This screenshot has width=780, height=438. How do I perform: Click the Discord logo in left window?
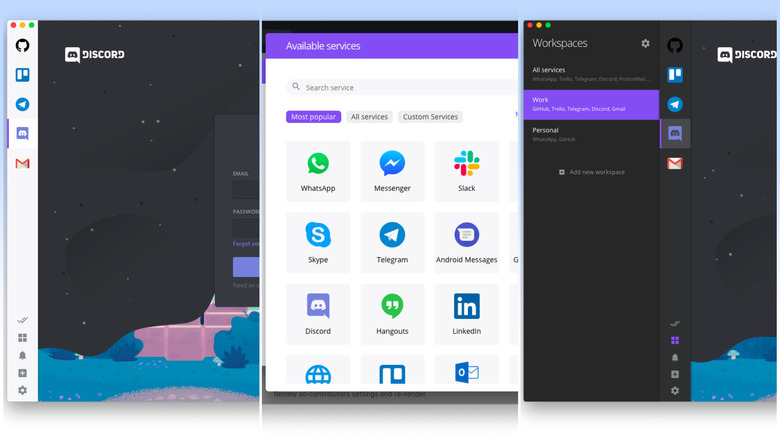[95, 54]
